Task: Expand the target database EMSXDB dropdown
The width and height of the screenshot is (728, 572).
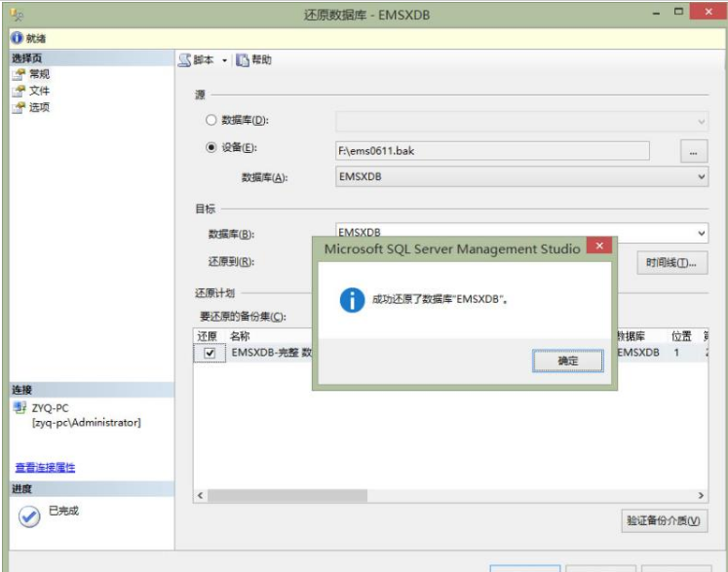Action: [701, 233]
